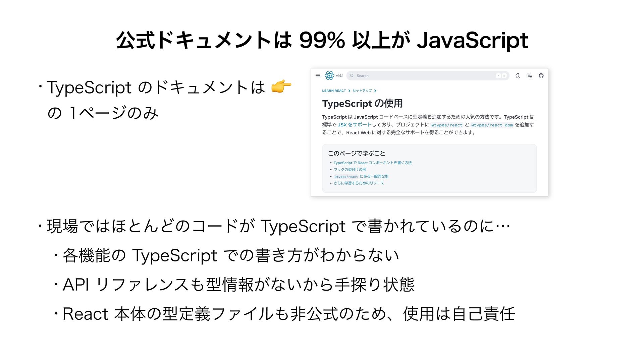Click the React docs screenshot thumbnail
The image size is (644, 362).
point(429,132)
